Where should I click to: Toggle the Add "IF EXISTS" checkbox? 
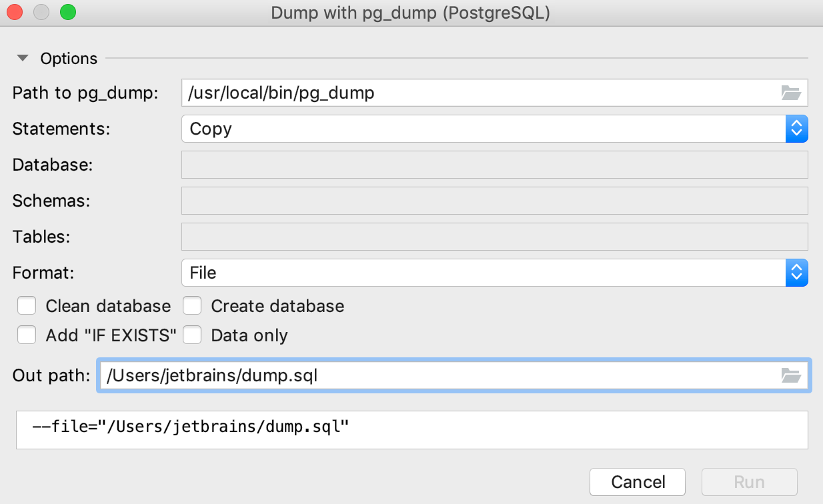coord(27,335)
